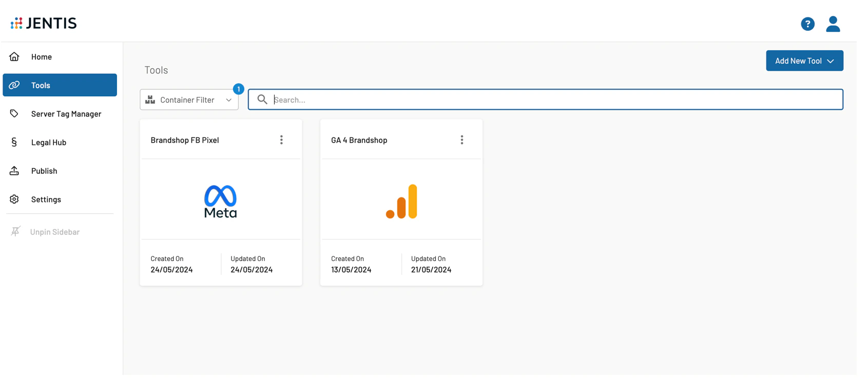Click the filter count badge showing 1

(238, 89)
